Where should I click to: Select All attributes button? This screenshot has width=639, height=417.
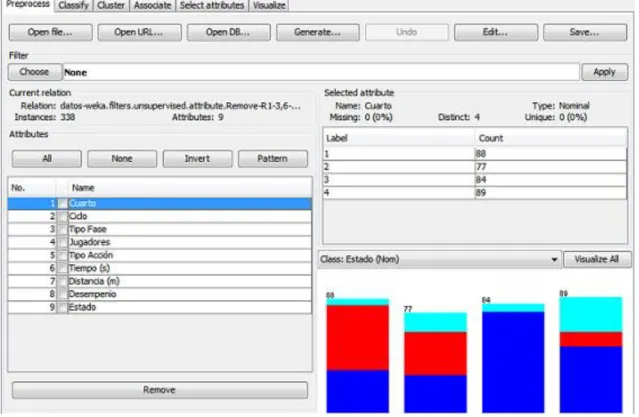pyautogui.click(x=47, y=159)
